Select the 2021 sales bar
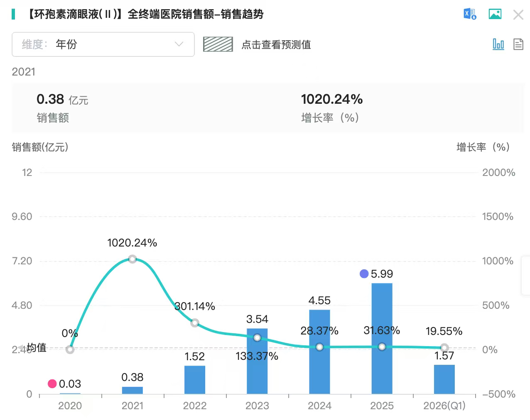Image resolution: width=530 pixels, height=420 pixels. click(132, 390)
